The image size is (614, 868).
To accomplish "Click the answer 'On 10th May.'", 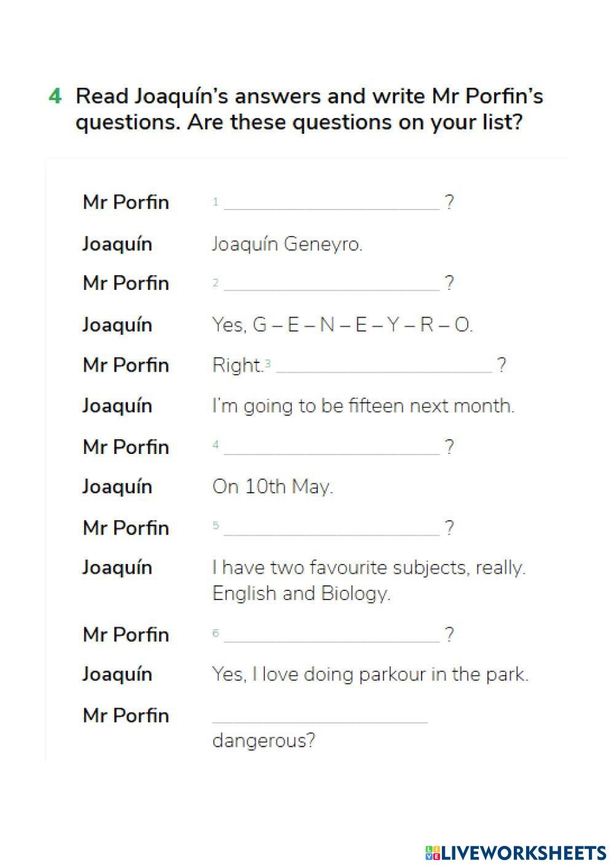I will [x=272, y=487].
